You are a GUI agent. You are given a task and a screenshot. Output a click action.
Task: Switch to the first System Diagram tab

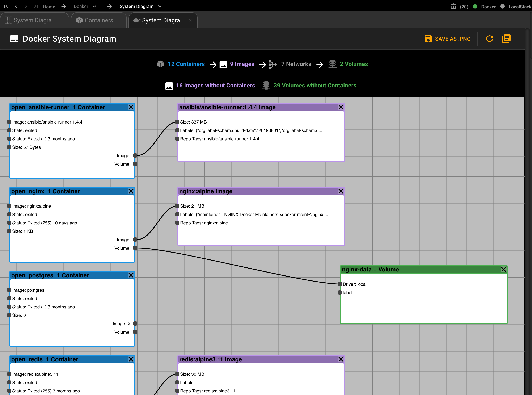coord(35,20)
